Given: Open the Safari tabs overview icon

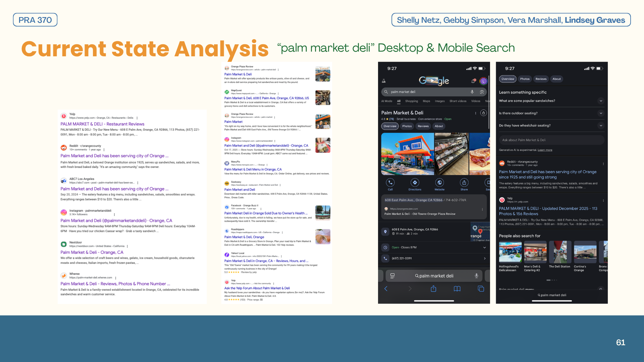Looking at the screenshot, I should [x=481, y=289].
